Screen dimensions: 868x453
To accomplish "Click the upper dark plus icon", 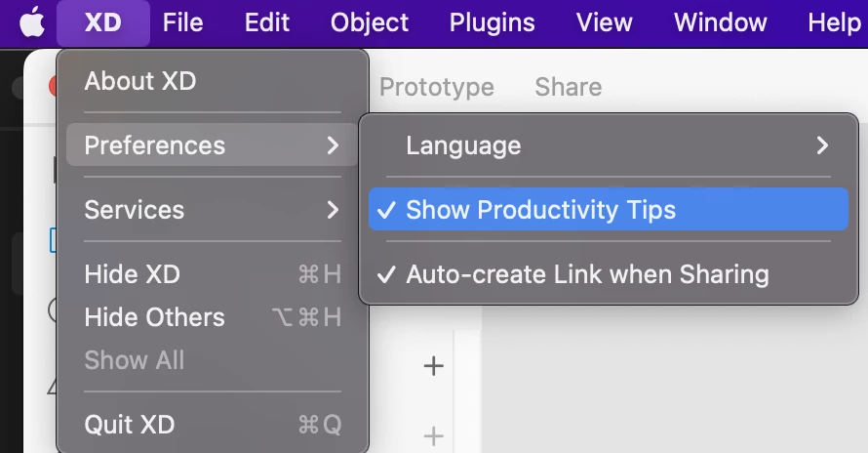I will pos(433,366).
